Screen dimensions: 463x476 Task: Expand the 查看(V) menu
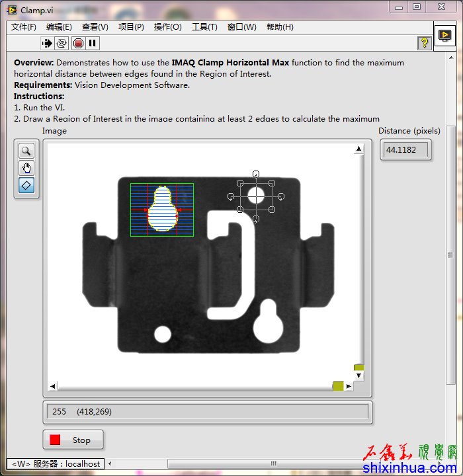pos(95,27)
